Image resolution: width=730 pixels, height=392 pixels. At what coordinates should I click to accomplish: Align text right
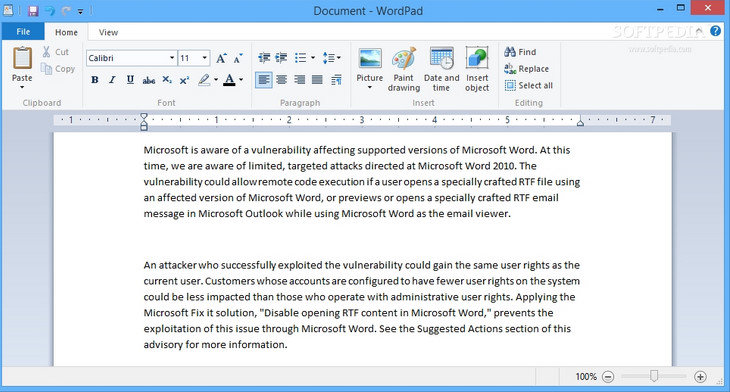(x=299, y=80)
